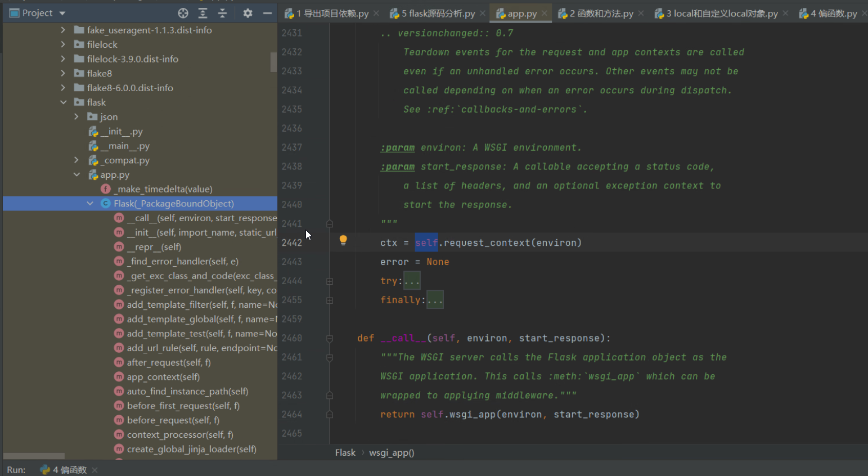This screenshot has width=868, height=476.
Task: Collapse the flask folder
Action: point(63,102)
